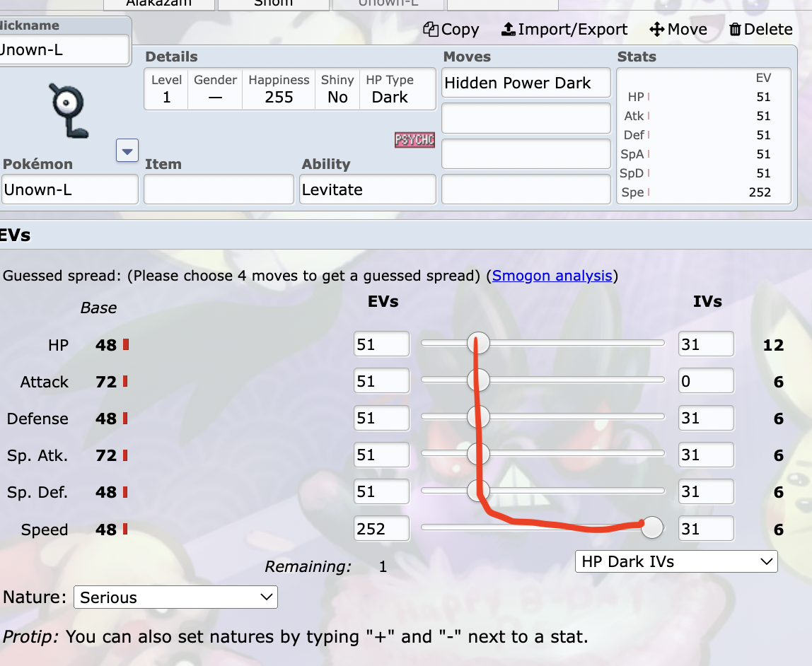Click the Sp. Atk. EV slider handle

point(478,453)
